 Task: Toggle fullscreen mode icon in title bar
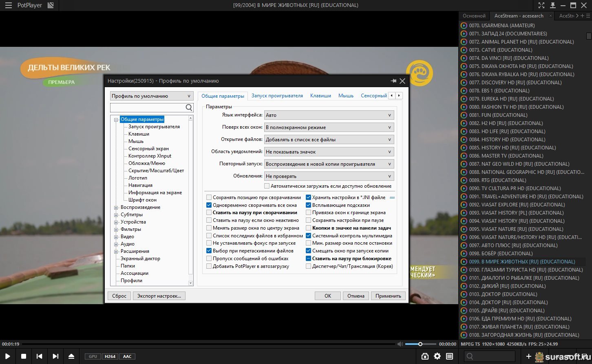pos(541,5)
